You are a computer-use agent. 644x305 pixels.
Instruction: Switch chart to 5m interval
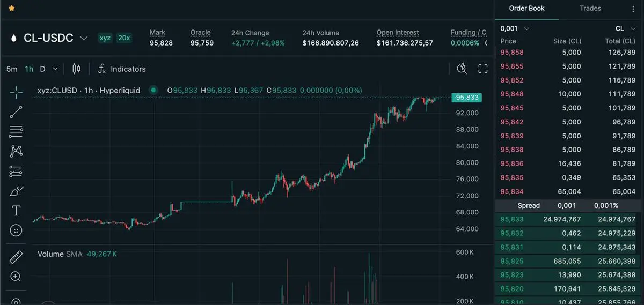pyautogui.click(x=12, y=69)
